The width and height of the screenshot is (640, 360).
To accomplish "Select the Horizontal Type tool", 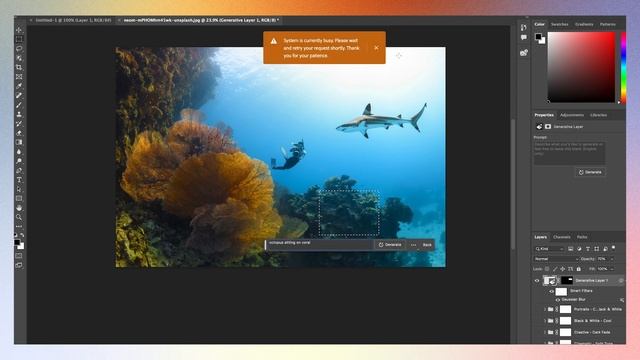I will 19,180.
